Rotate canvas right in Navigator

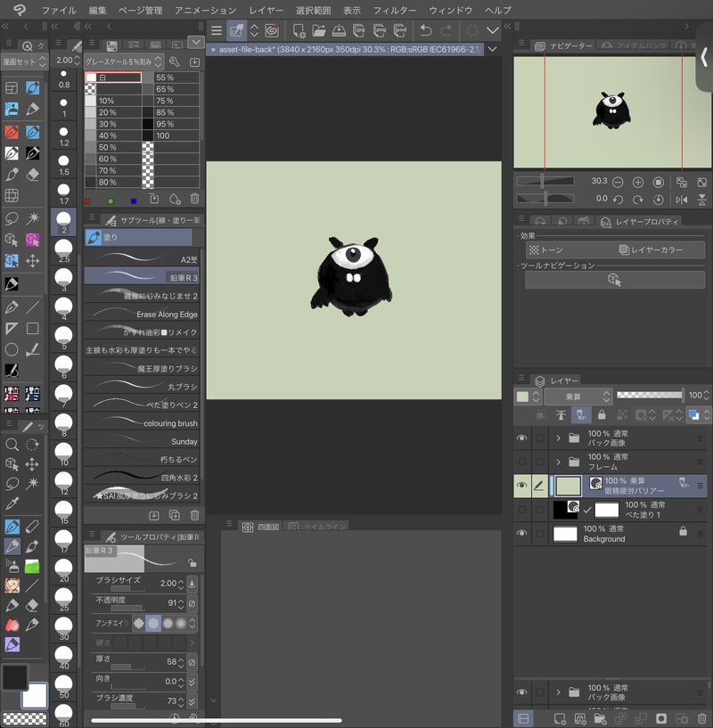click(638, 200)
